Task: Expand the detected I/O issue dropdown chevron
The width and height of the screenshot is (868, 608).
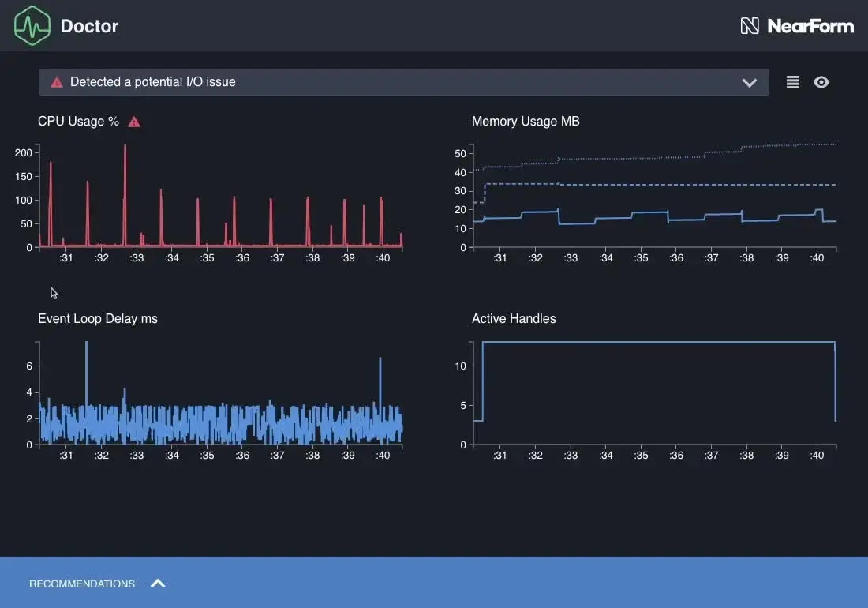Action: coord(749,83)
